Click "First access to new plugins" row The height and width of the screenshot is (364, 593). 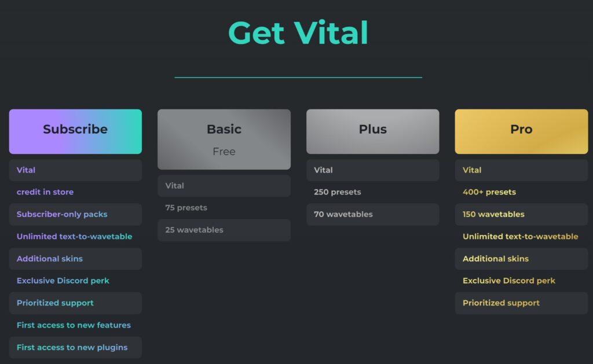72,347
